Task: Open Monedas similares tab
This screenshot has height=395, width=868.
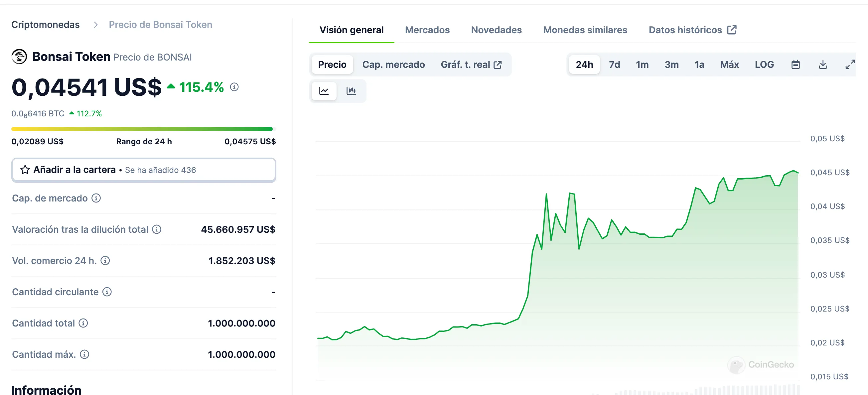Action: pos(585,30)
